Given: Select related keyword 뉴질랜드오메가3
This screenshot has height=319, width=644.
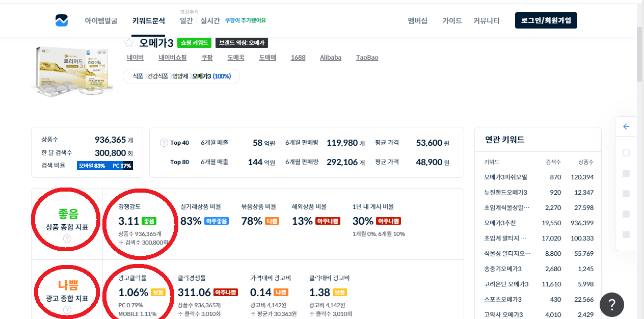Looking at the screenshot, I should coord(505,192).
